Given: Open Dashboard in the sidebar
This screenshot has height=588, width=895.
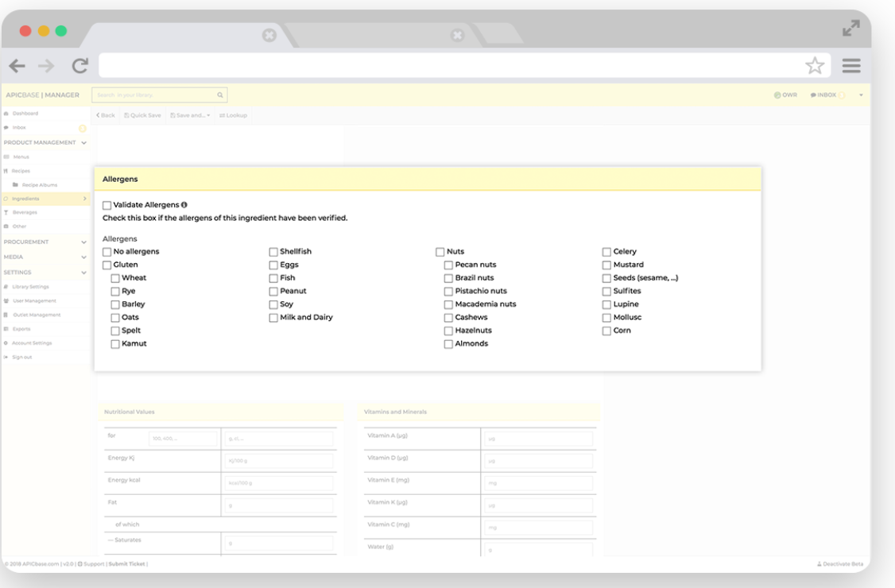Looking at the screenshot, I should pos(25,114).
